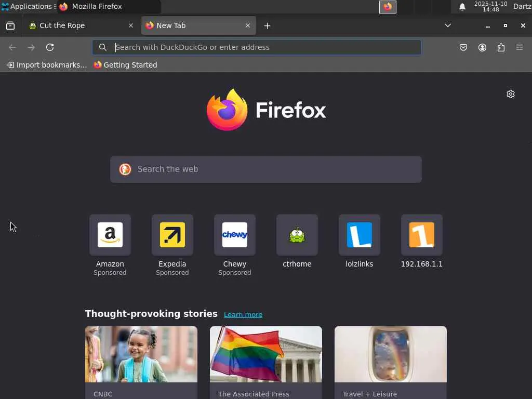Open the Travel + Leisure story thumbnail
The width and height of the screenshot is (532, 399).
391,354
